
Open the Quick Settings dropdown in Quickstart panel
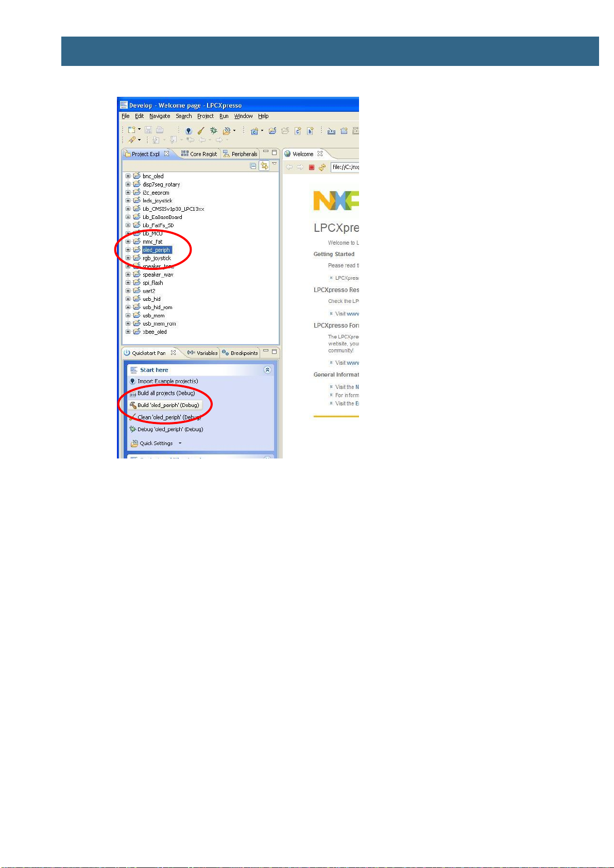pyautogui.click(x=180, y=443)
